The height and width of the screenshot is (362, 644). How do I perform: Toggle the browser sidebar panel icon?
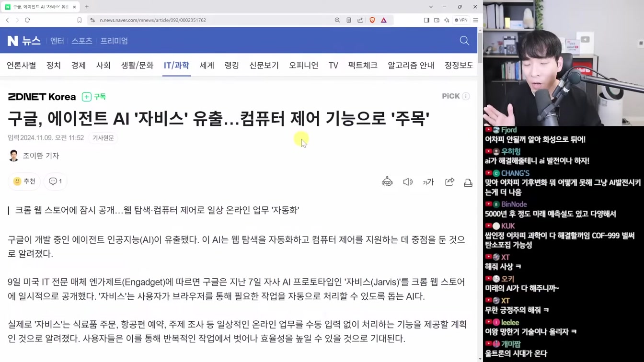point(426,20)
